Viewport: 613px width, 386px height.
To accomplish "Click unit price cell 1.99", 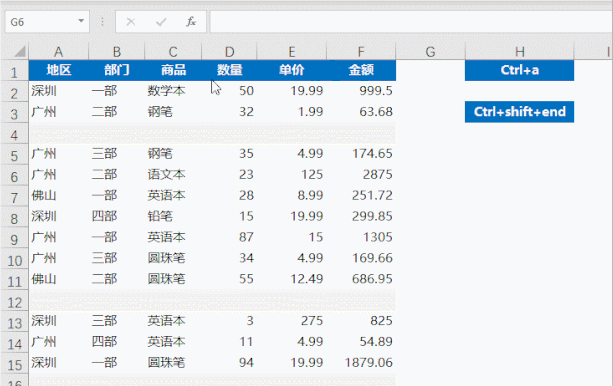I will point(292,112).
